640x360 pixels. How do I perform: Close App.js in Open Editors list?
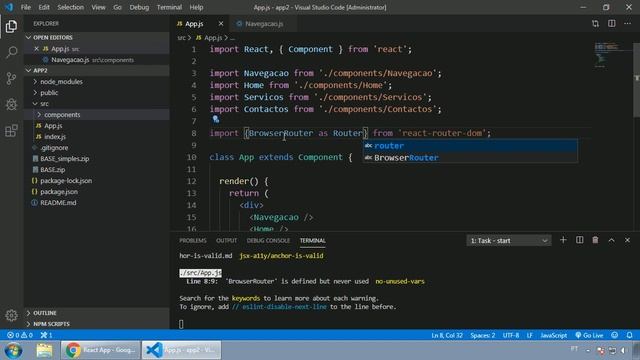pyautogui.click(x=36, y=49)
